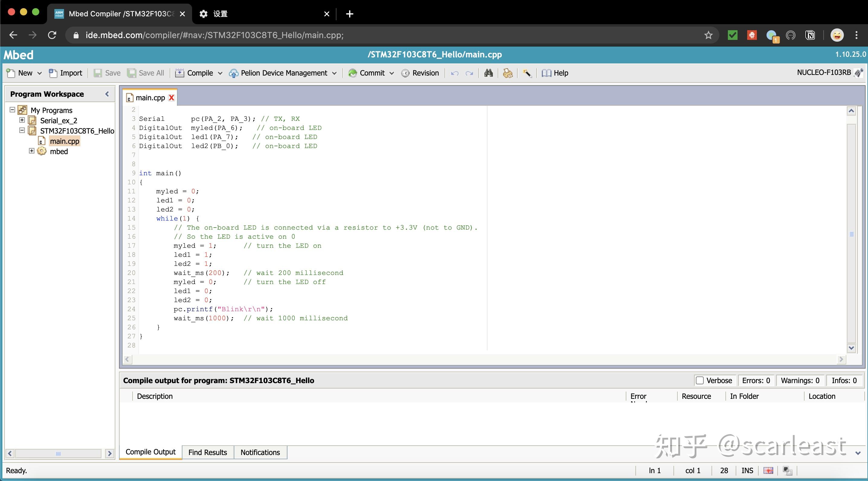Enable the Verbose checkbox
Screen dimensions: 868x481
(699, 380)
